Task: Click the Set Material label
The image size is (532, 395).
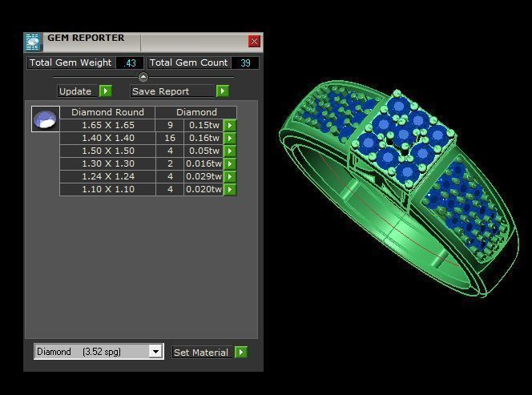Action: click(x=202, y=353)
